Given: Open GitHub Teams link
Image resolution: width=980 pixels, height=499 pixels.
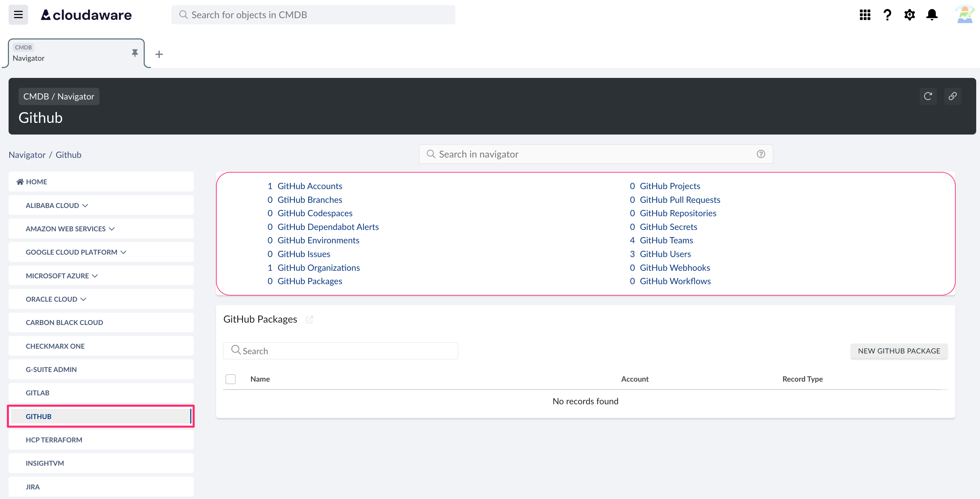Looking at the screenshot, I should 666,240.
